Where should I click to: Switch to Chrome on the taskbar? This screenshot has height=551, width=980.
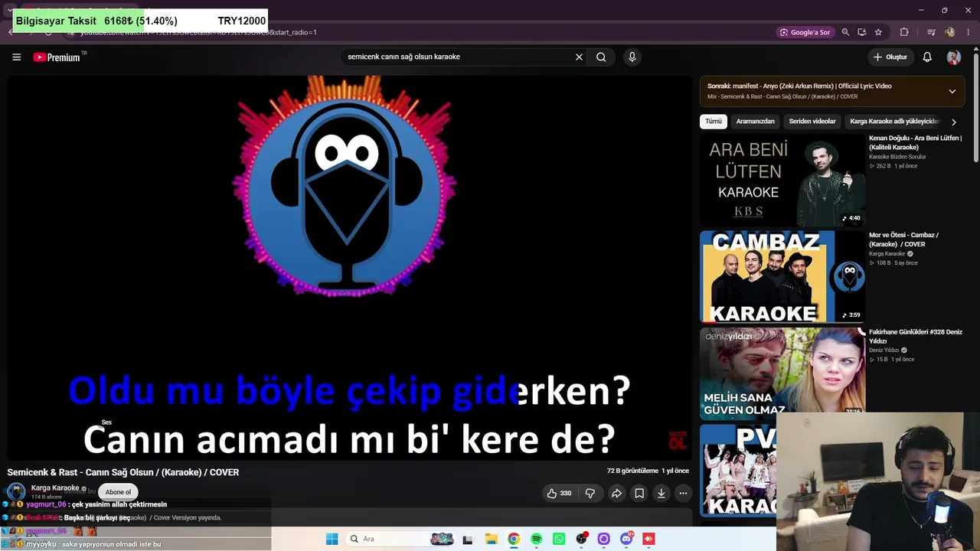(513, 539)
